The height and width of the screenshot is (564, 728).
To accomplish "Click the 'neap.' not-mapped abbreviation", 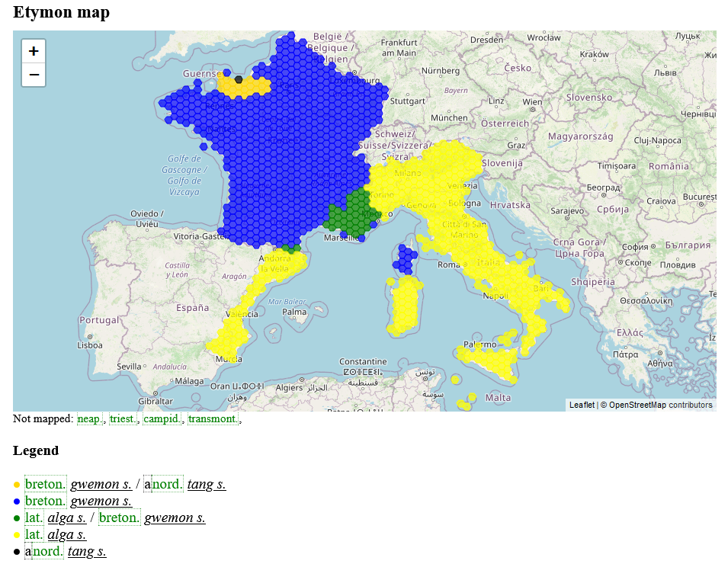I will (89, 418).
